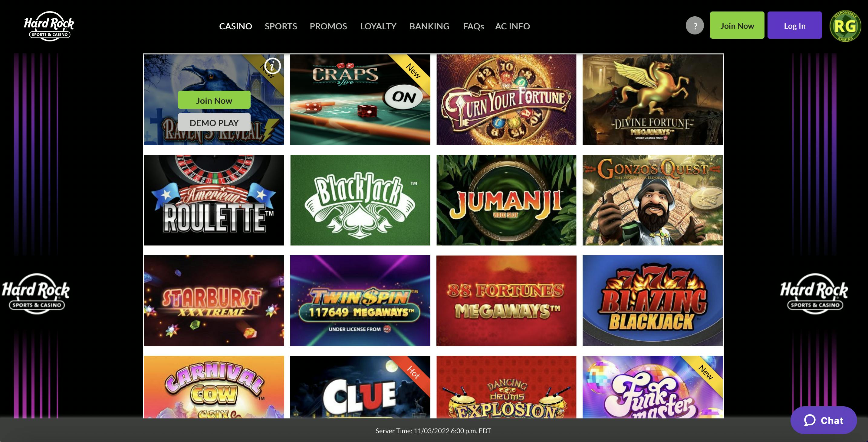Open the Chat bubble widget
This screenshot has width=868, height=442.
[824, 420]
